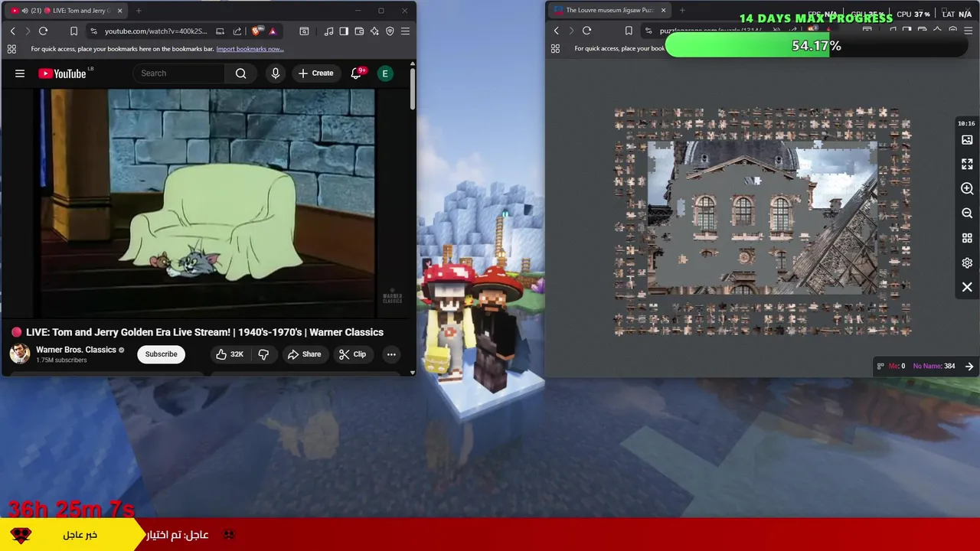Screen dimensions: 980x551
Task: Subscribe to Warner Bros. Classics
Action: click(x=162, y=354)
